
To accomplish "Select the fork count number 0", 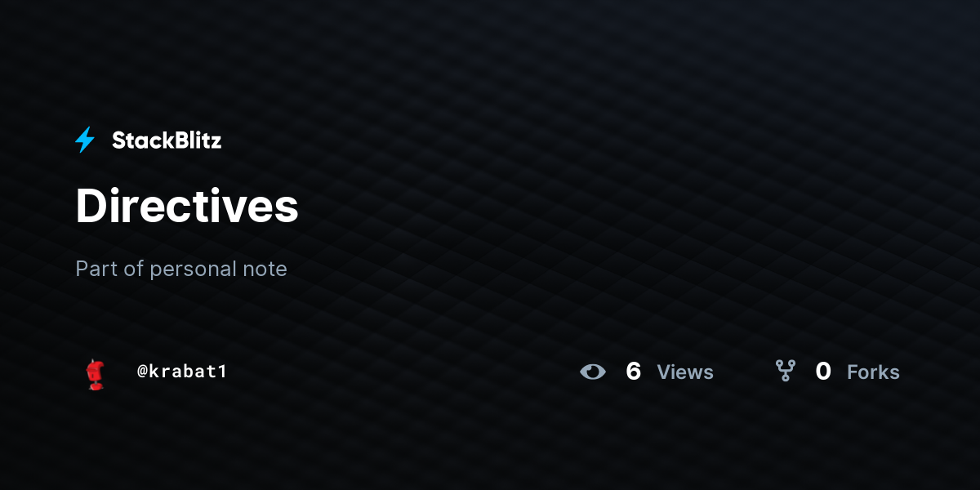I will [823, 372].
